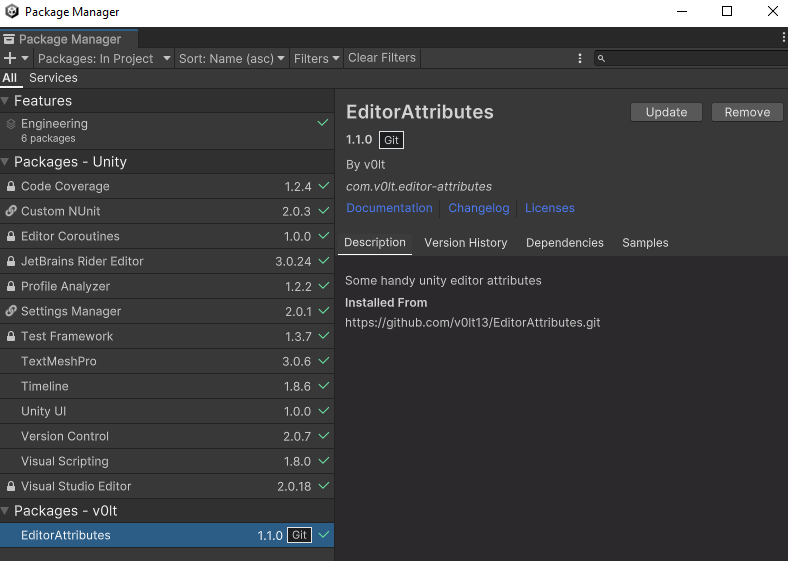
Task: Open the Changelog link
Action: 479,208
